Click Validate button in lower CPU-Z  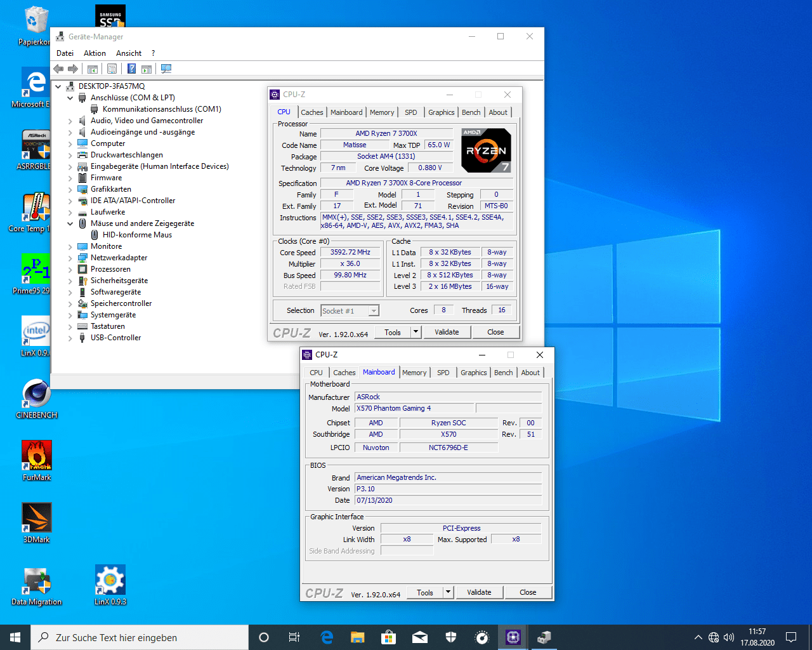[479, 592]
